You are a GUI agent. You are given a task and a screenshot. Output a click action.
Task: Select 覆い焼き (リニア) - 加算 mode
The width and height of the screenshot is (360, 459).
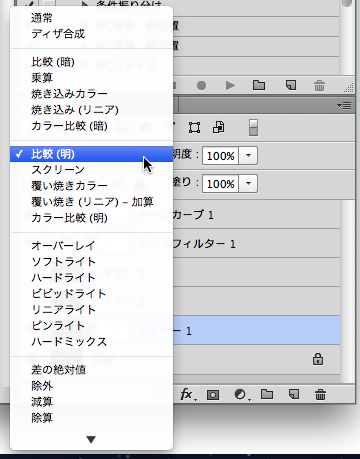91,202
